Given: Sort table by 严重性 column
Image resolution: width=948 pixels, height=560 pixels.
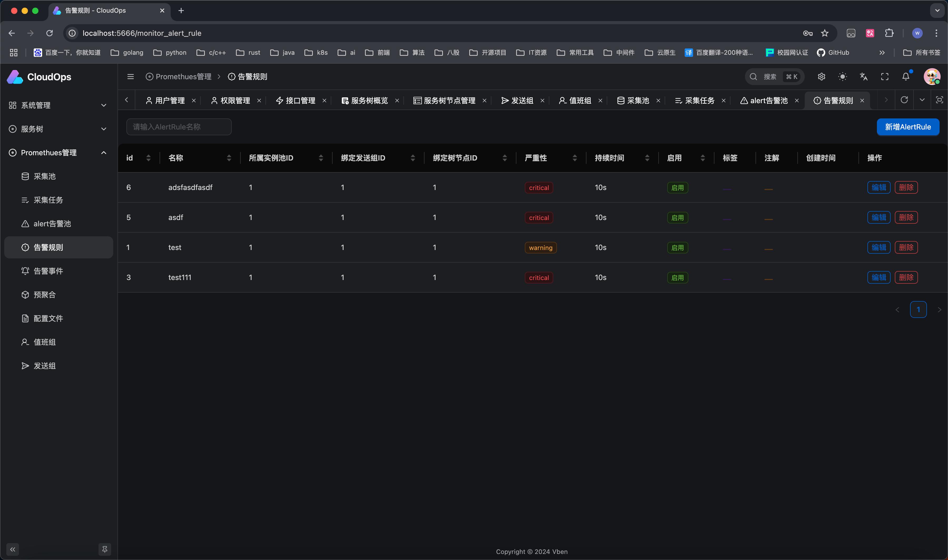Looking at the screenshot, I should 575,158.
